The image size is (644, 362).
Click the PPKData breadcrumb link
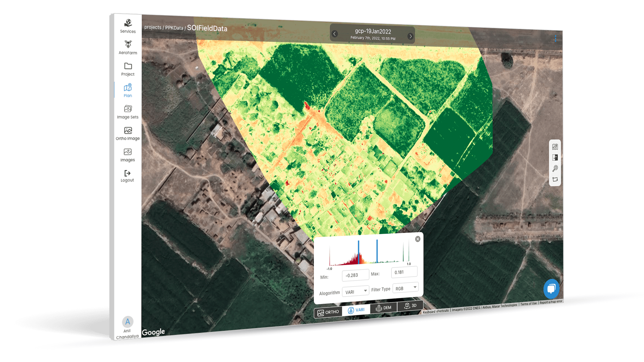(174, 28)
